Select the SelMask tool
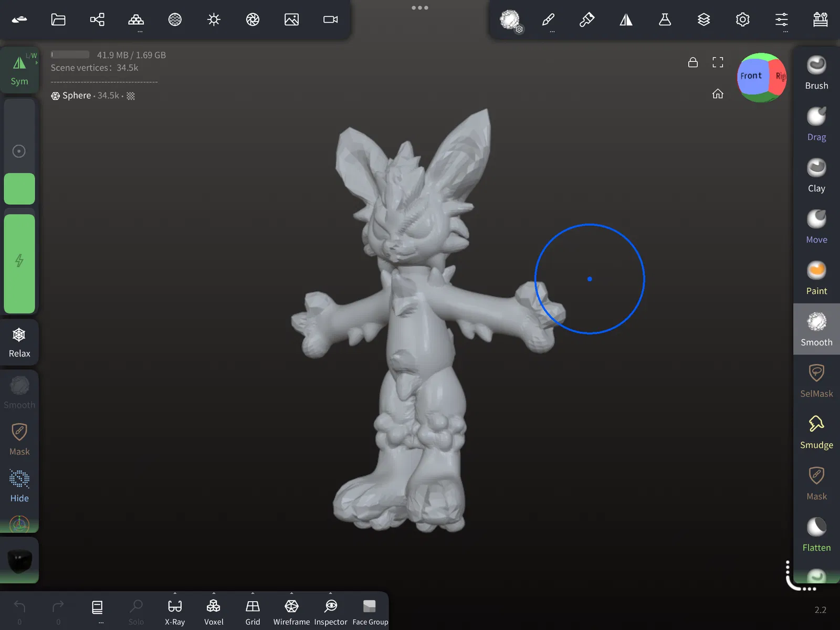 [816, 381]
